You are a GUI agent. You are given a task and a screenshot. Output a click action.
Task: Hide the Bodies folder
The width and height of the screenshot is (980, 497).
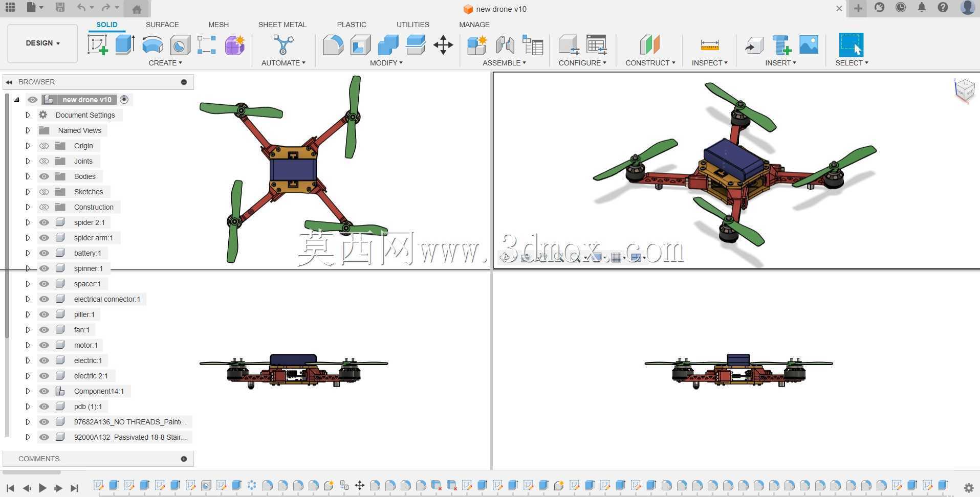click(x=44, y=176)
